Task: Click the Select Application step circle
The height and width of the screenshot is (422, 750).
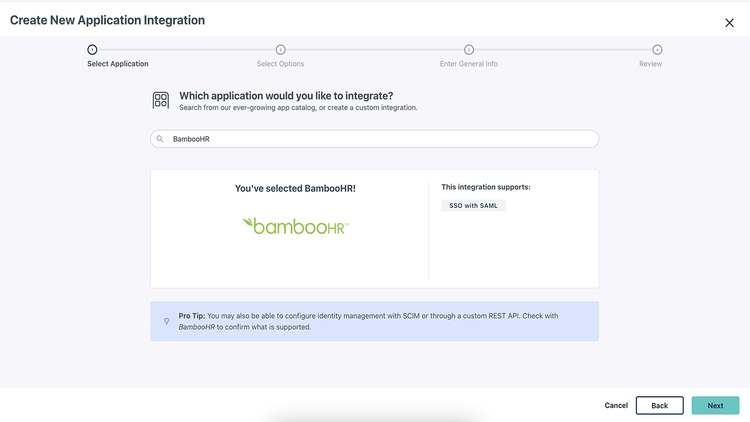Action: [92, 50]
